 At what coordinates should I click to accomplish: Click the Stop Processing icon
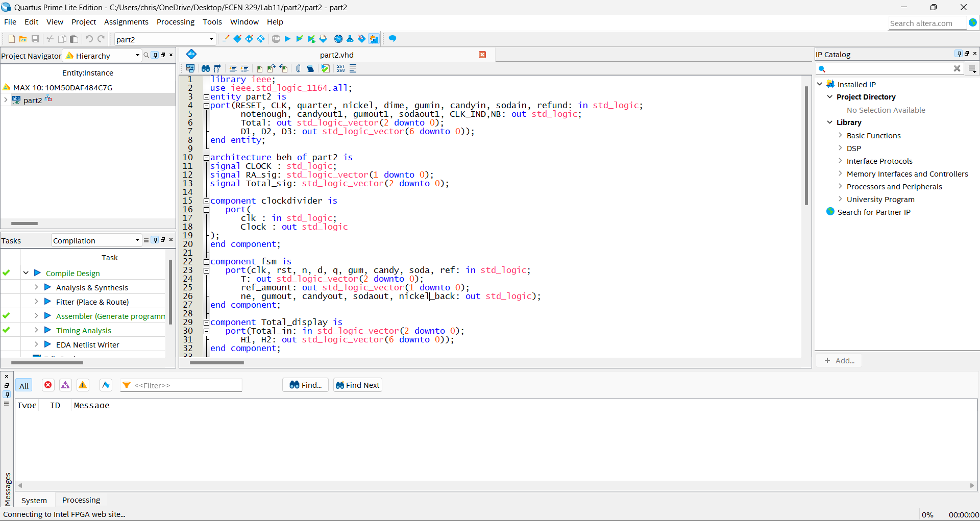(x=276, y=39)
